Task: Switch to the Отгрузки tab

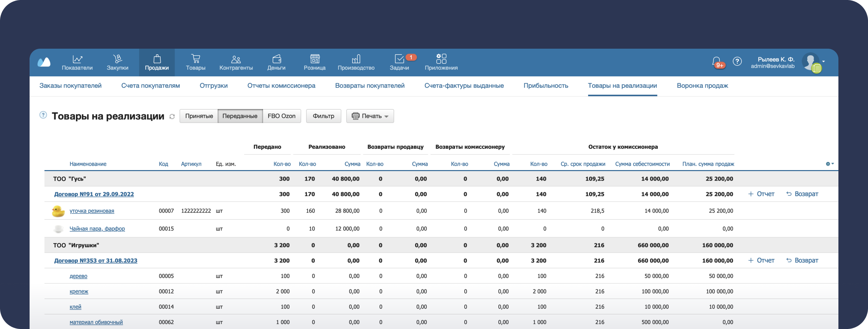Action: click(x=213, y=86)
